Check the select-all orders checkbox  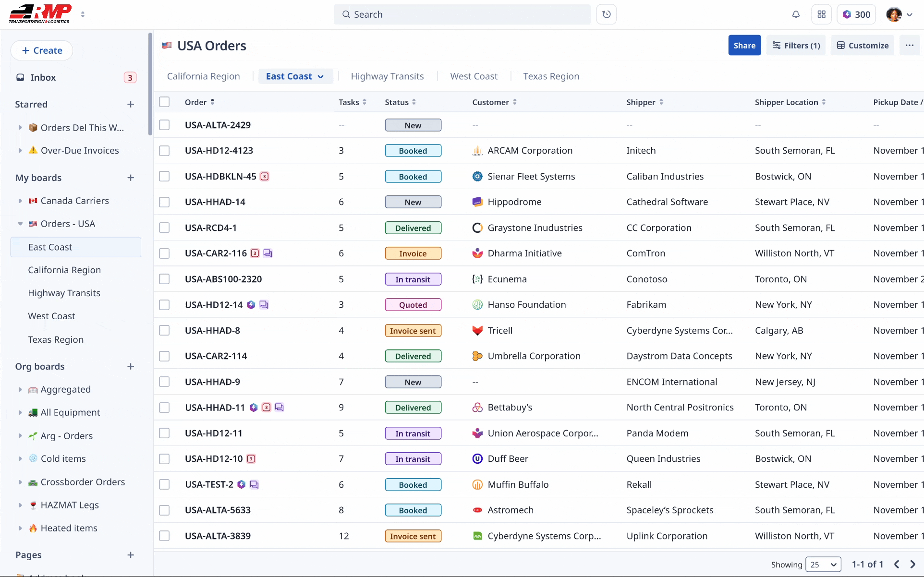pyautogui.click(x=164, y=102)
